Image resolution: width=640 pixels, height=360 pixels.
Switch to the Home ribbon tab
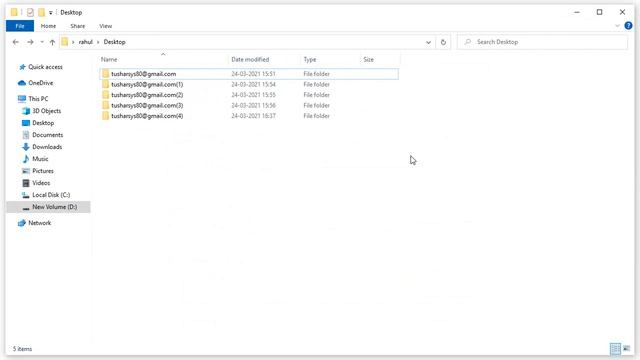coord(48,26)
